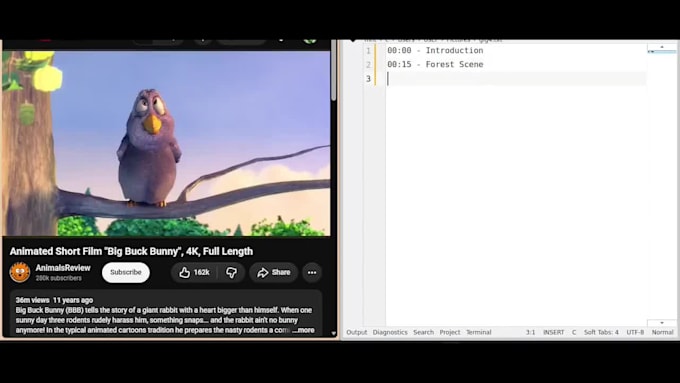This screenshot has width=680, height=383.
Task: Open the AnimalsReview channel name link
Action: click(63, 268)
